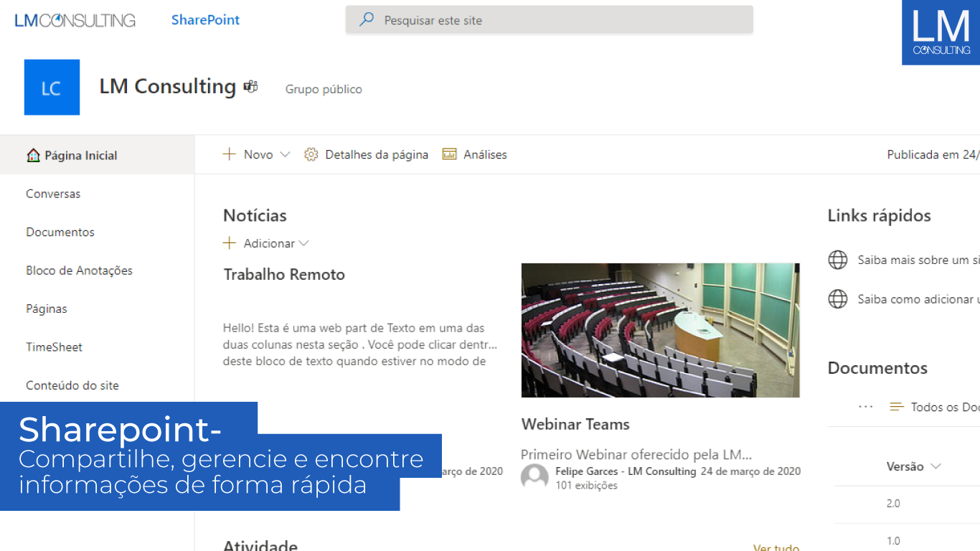This screenshot has width=980, height=551.
Task: Click the Análises chart icon
Action: pyautogui.click(x=449, y=154)
